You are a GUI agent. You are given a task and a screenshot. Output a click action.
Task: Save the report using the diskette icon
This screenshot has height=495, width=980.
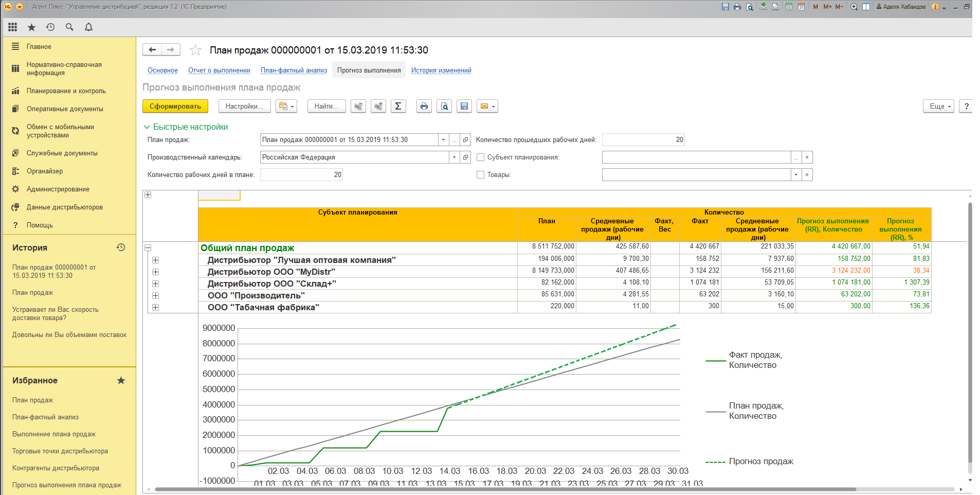pos(464,107)
